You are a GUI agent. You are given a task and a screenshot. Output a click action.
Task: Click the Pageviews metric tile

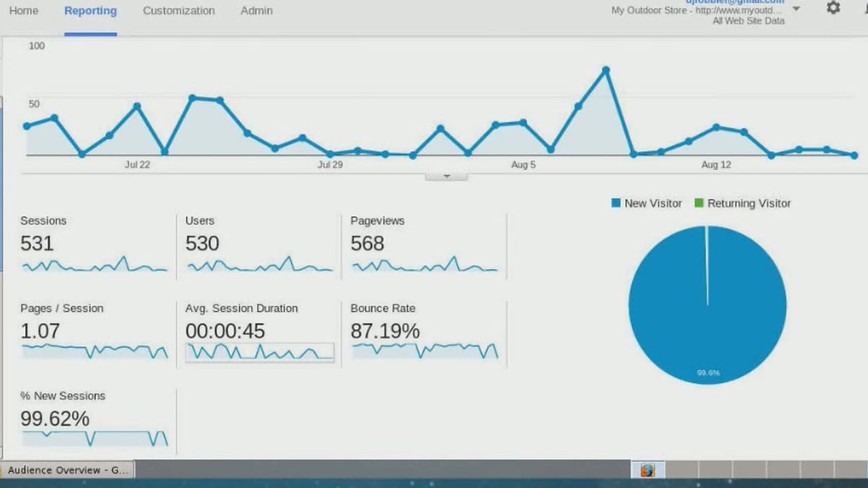(425, 245)
